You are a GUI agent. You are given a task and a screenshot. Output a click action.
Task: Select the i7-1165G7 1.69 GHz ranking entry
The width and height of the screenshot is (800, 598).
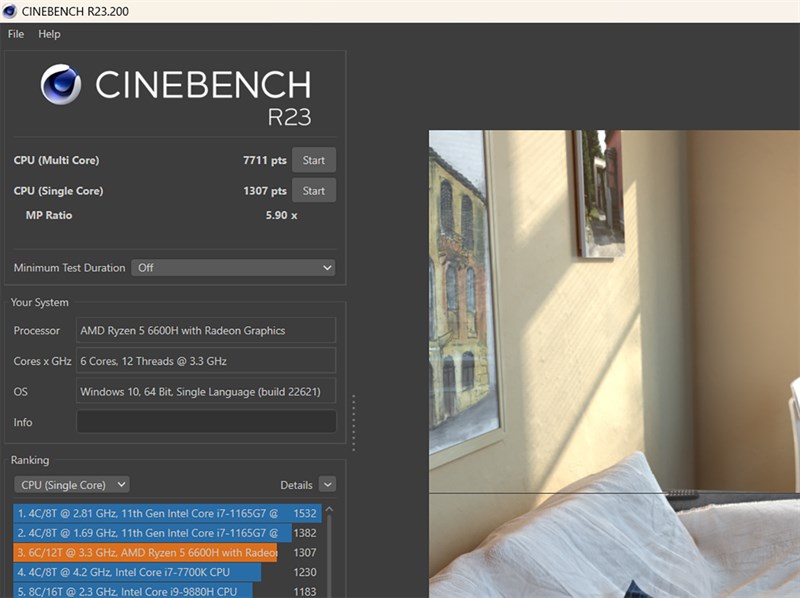tap(167, 533)
